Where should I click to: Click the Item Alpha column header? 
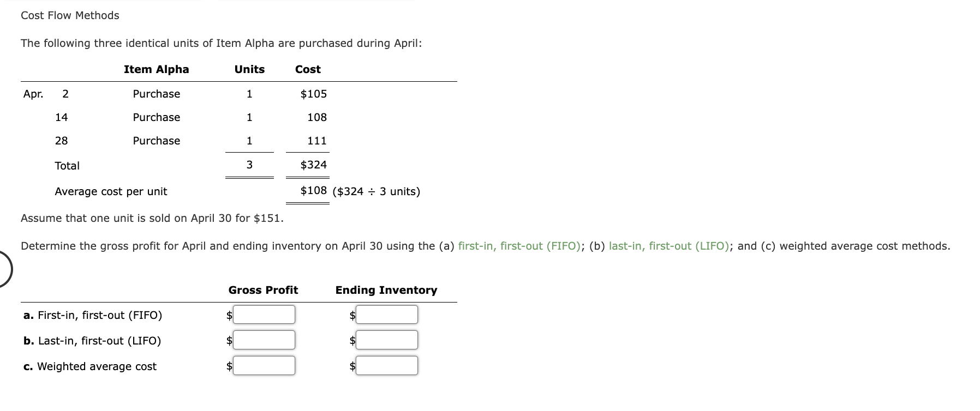click(157, 69)
